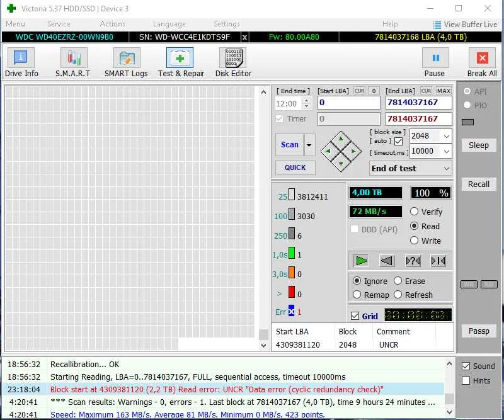Click the block grid scroll-down arrow

263,346
